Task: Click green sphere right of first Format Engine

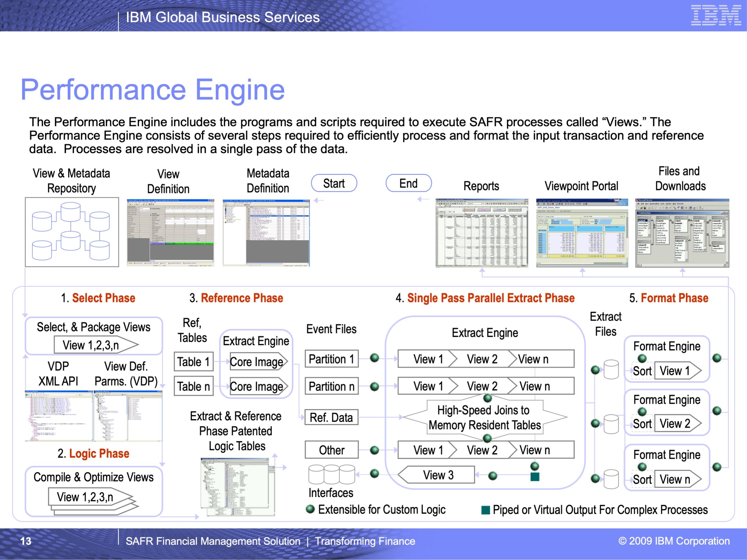Action: [x=717, y=358]
